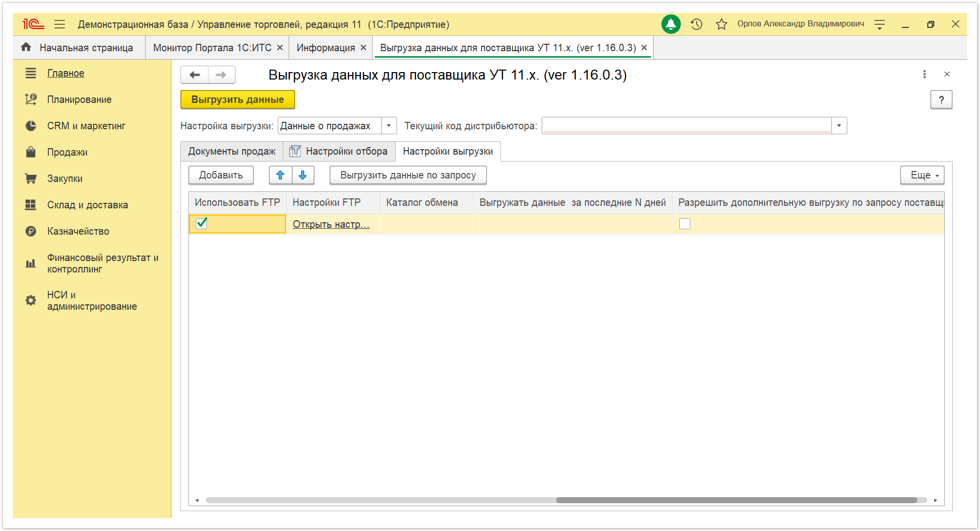Click the horizontal scrollbar thumb
980x531 pixels.
coord(736,500)
